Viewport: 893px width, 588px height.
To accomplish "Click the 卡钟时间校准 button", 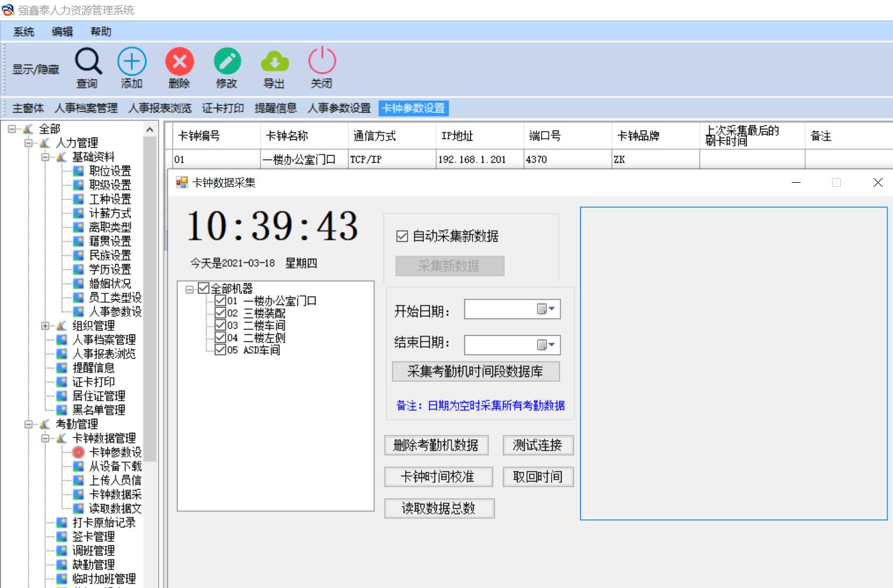I will (437, 477).
